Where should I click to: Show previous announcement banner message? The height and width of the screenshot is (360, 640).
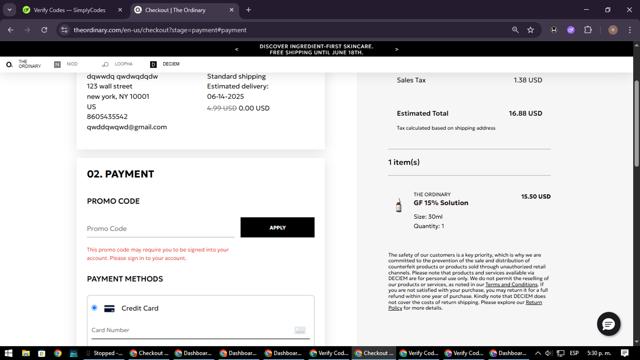pyautogui.click(x=236, y=49)
